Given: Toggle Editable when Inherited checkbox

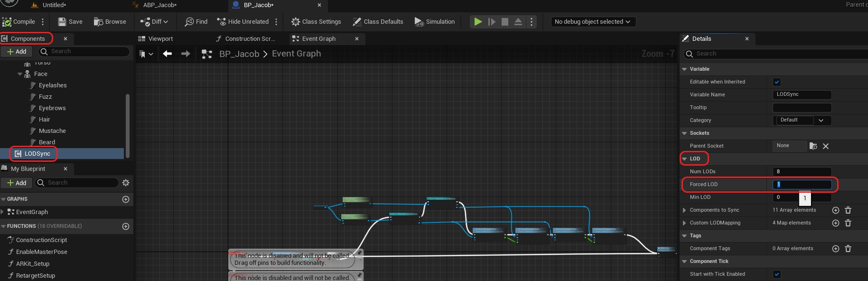Looking at the screenshot, I should pyautogui.click(x=777, y=82).
